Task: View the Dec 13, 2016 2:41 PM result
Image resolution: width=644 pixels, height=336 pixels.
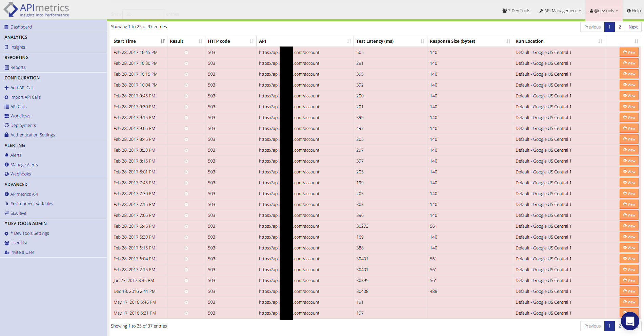Action: coord(629,291)
